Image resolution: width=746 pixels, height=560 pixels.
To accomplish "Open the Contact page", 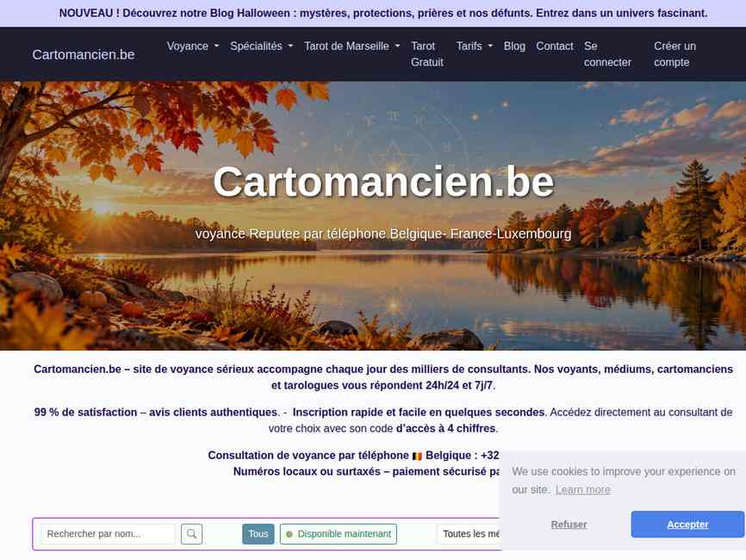I will 555,47.
